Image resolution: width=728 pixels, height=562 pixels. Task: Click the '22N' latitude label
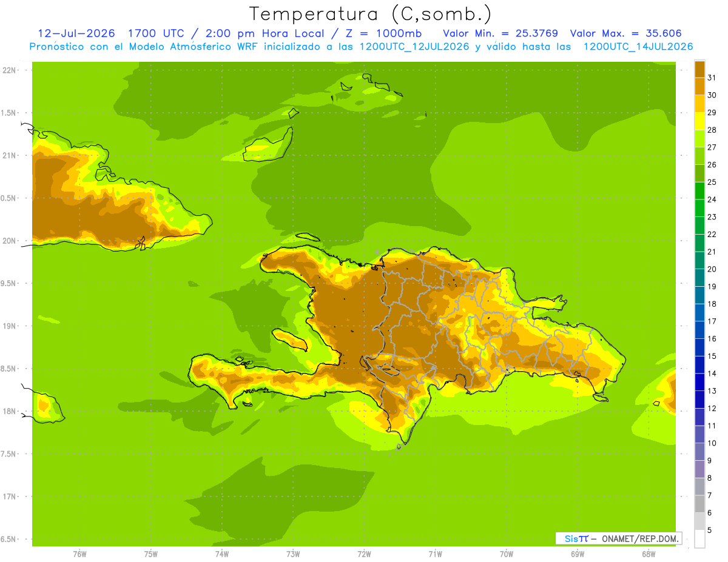[x=9, y=70]
